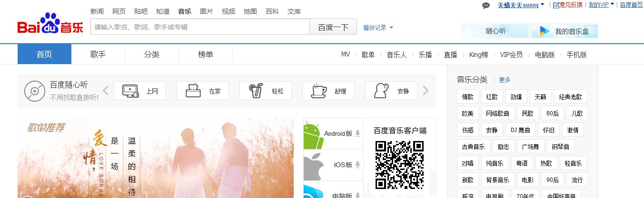Select the 上网 monitor icon
This screenshot has width=644, height=198.
[x=130, y=91]
